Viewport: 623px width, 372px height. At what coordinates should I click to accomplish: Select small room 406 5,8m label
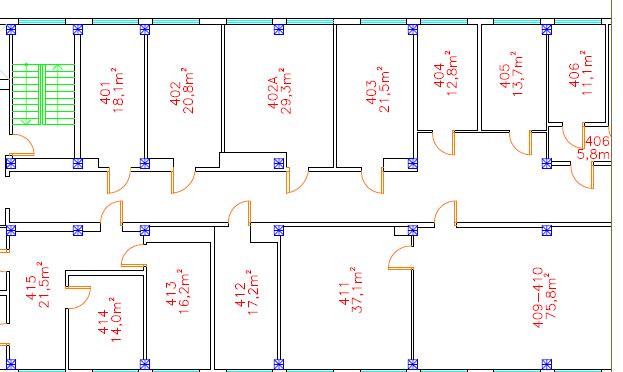(594, 147)
